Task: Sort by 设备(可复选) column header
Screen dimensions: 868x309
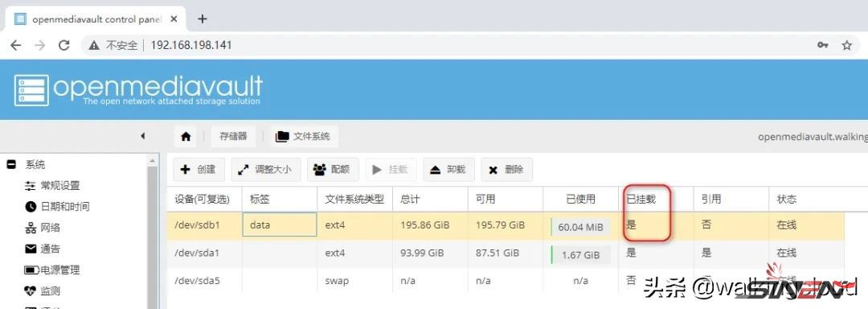Action: [204, 200]
